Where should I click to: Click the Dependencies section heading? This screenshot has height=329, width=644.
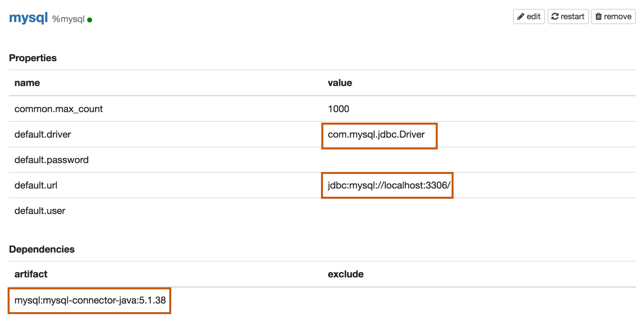pos(42,249)
